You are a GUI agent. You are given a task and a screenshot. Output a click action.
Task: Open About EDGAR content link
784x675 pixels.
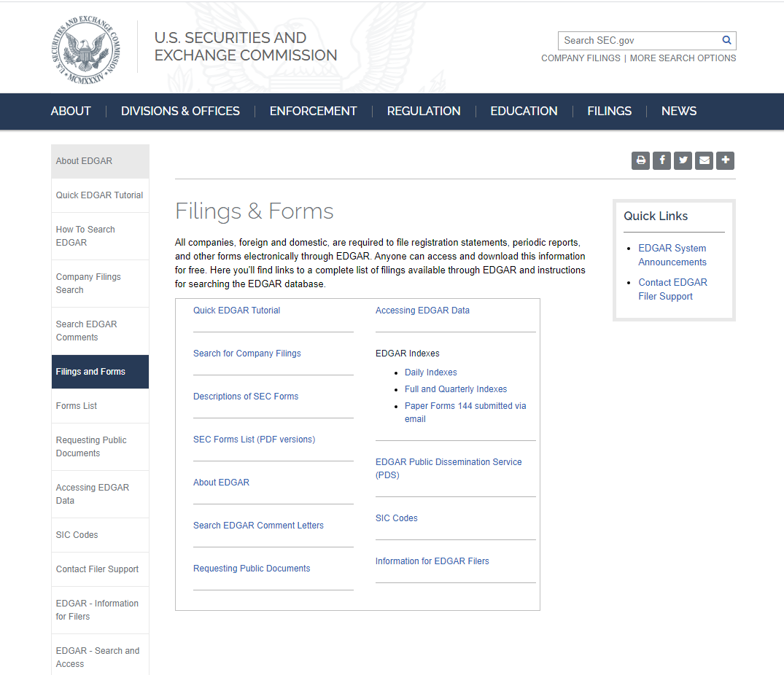[221, 482]
